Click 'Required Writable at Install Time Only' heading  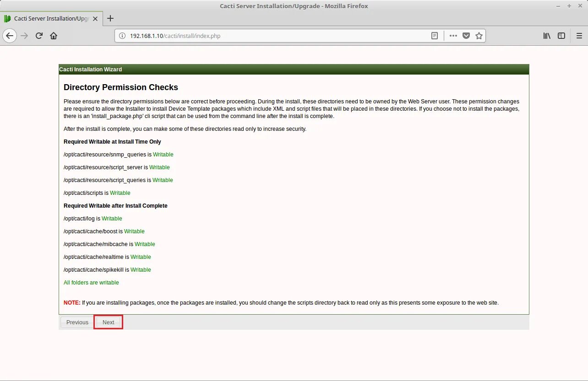tap(112, 142)
